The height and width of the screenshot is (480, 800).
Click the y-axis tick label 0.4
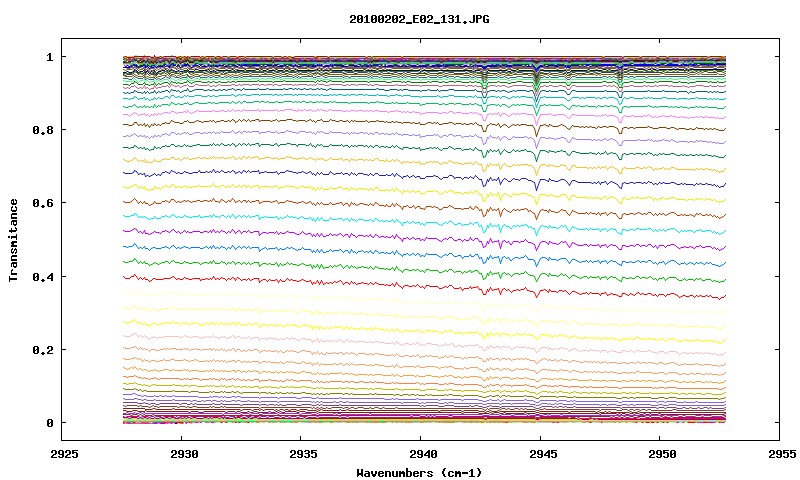coord(42,276)
